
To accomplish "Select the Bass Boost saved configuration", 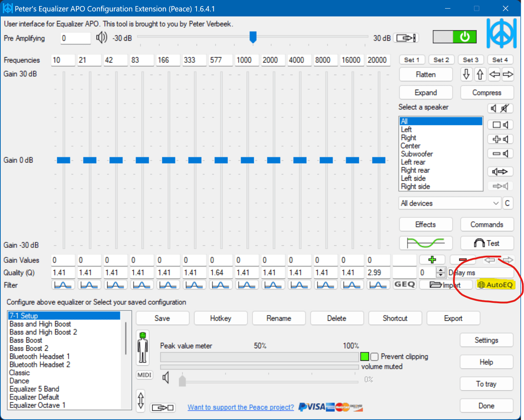I will tap(25, 340).
